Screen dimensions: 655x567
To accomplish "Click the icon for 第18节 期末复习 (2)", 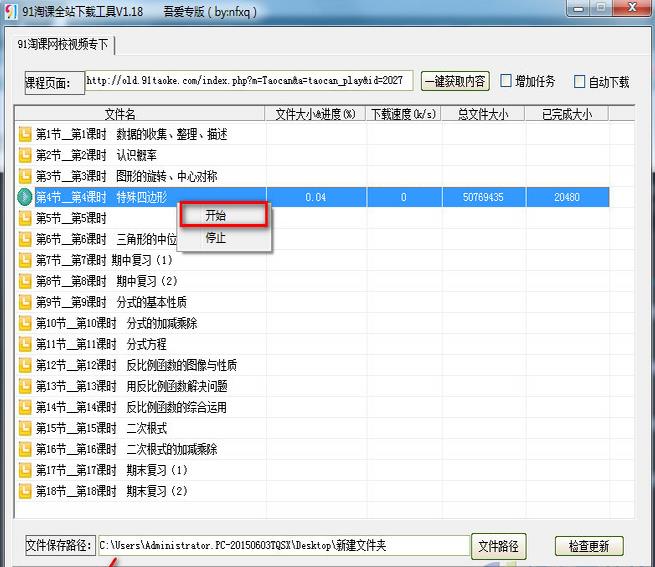I will click(x=25, y=491).
